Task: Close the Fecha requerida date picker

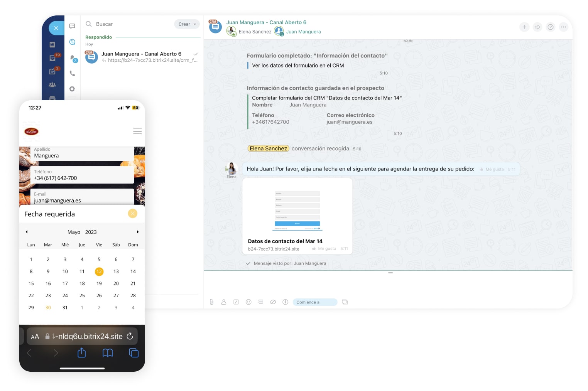Action: click(132, 214)
